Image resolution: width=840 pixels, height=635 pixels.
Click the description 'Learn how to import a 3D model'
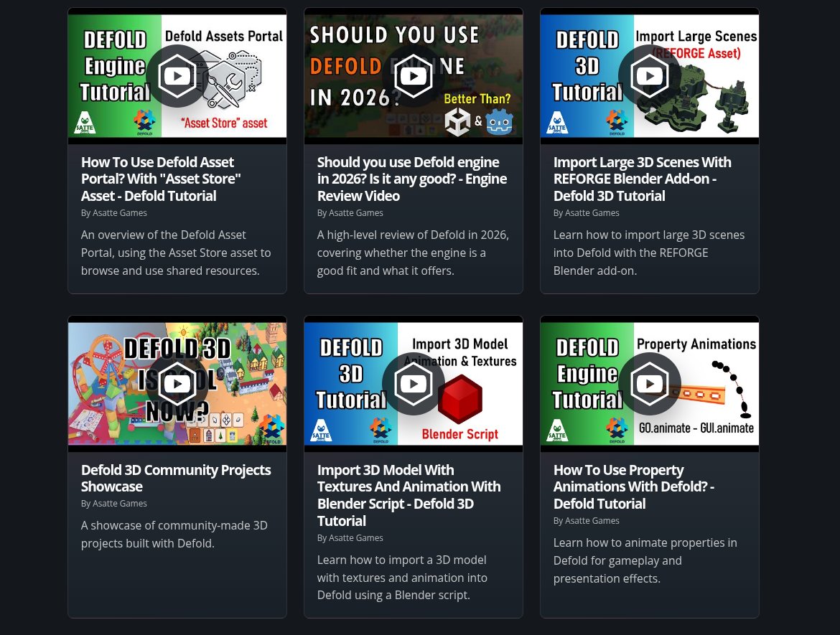402,578
